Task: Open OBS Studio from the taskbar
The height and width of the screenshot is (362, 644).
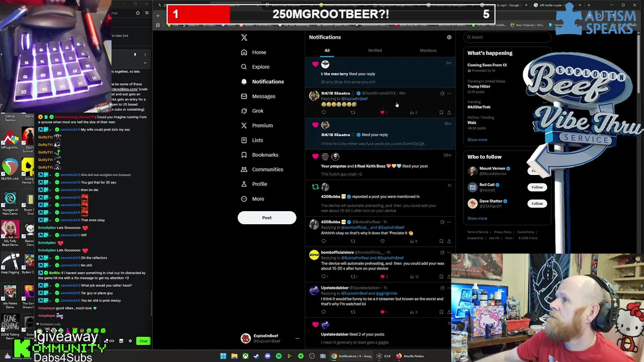Action: click(312, 356)
